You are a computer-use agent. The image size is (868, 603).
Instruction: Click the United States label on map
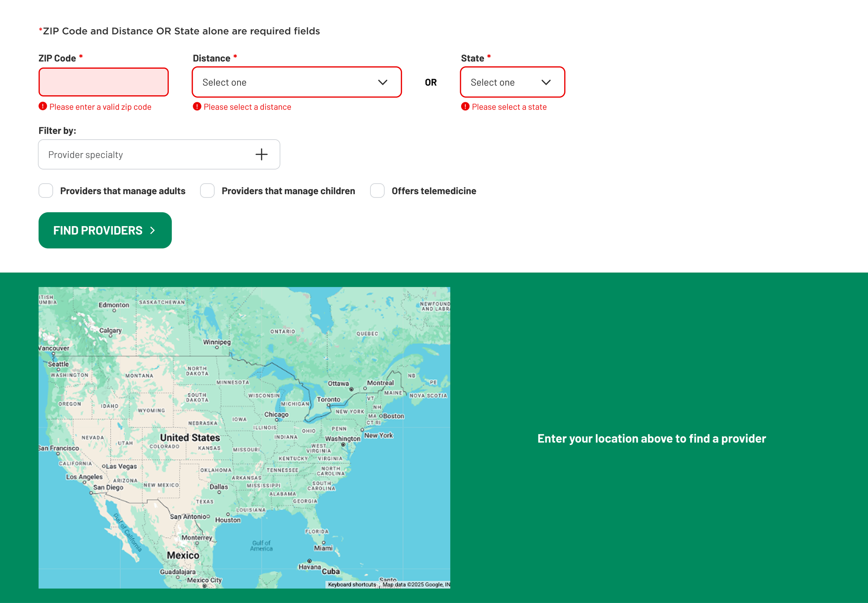pyautogui.click(x=190, y=438)
